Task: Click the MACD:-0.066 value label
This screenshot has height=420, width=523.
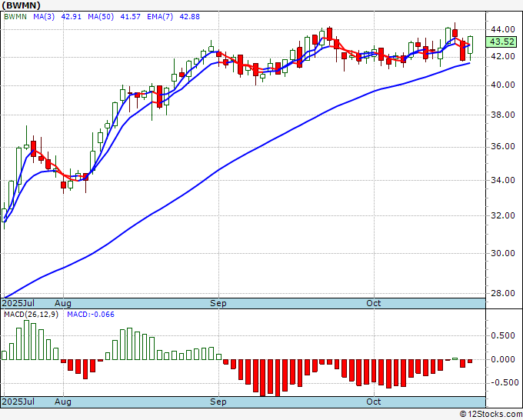Action: 91,315
